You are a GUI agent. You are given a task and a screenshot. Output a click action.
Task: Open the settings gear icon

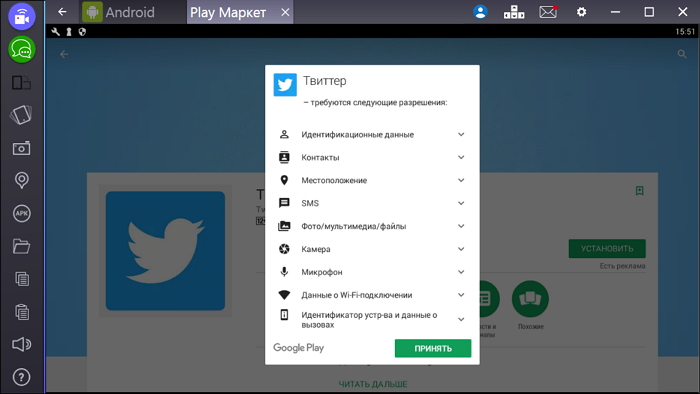581,12
